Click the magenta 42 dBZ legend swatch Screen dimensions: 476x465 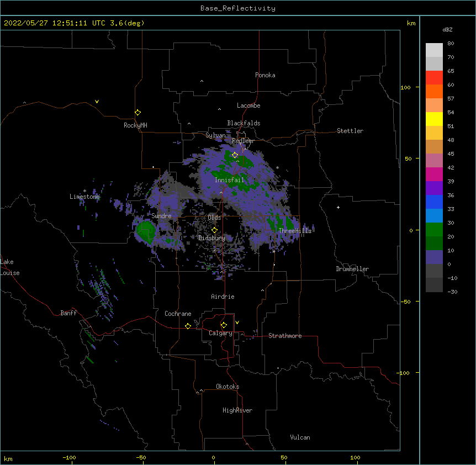coord(434,174)
